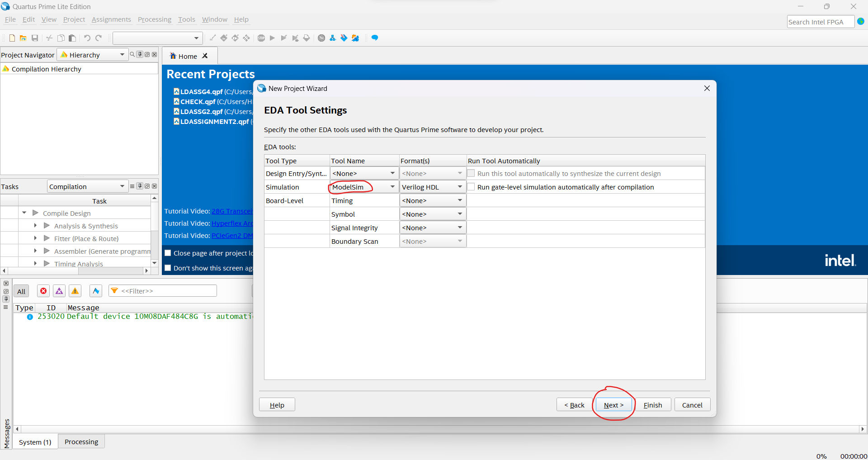Open the Hierarchy dropdown in Project Navigator
Viewport: 868px width, 460px height.
tap(93, 55)
